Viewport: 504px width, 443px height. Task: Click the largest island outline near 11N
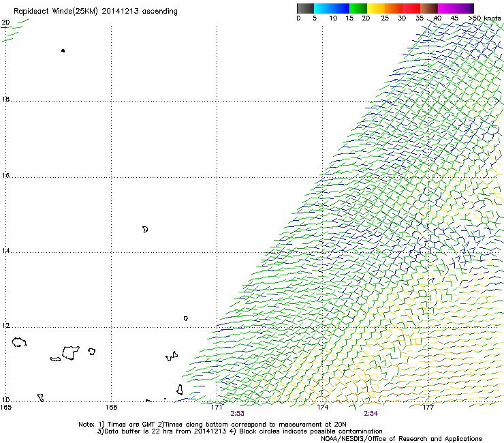pos(70,353)
